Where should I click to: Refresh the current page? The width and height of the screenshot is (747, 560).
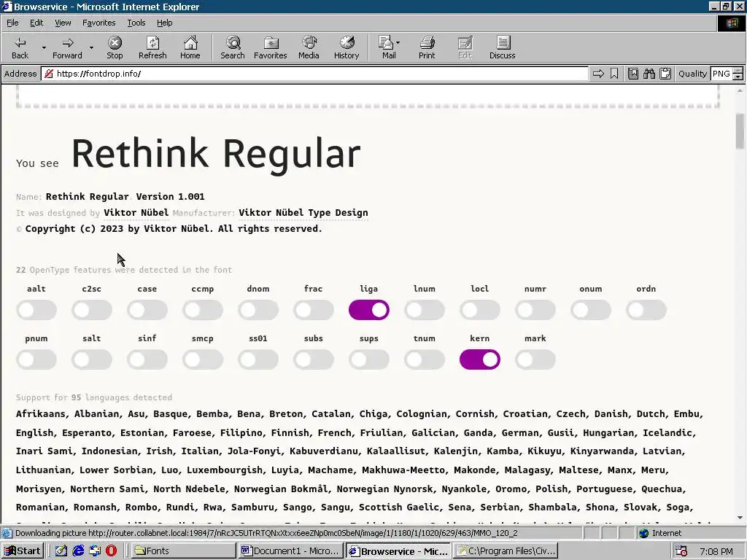pyautogui.click(x=152, y=47)
